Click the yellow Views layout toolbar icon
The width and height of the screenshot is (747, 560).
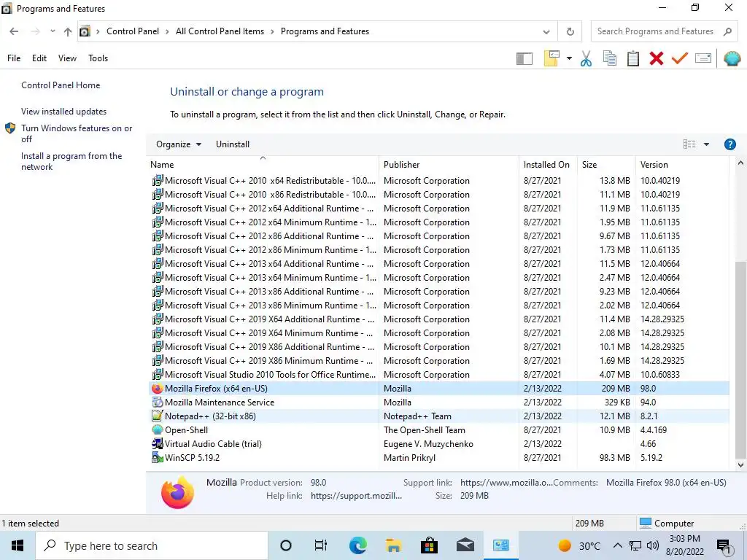(551, 58)
